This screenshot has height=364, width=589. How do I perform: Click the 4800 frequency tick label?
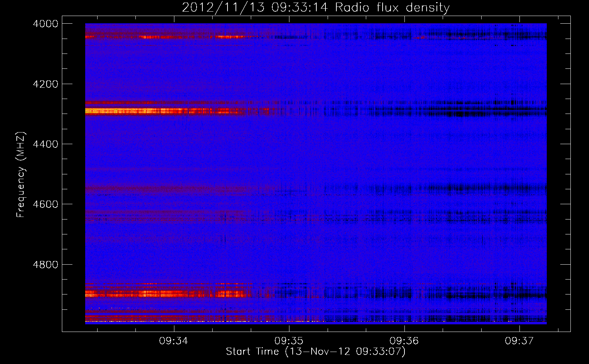[x=46, y=264]
